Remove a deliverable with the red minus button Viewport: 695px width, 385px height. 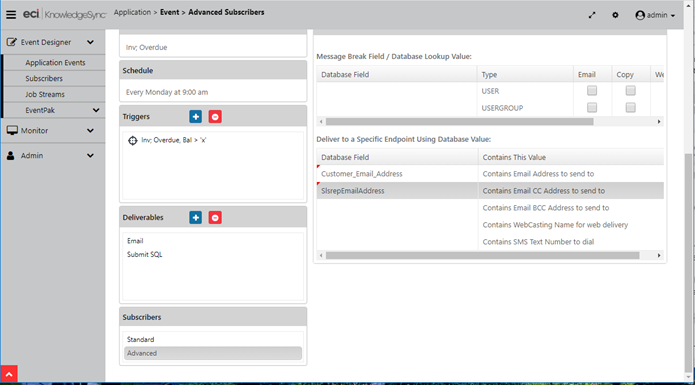[x=215, y=218]
